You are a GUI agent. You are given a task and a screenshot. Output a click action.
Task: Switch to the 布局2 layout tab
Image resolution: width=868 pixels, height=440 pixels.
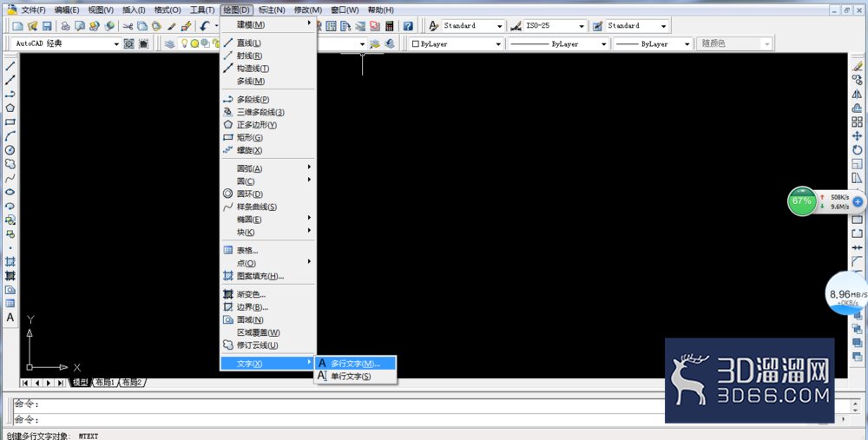coord(132,383)
